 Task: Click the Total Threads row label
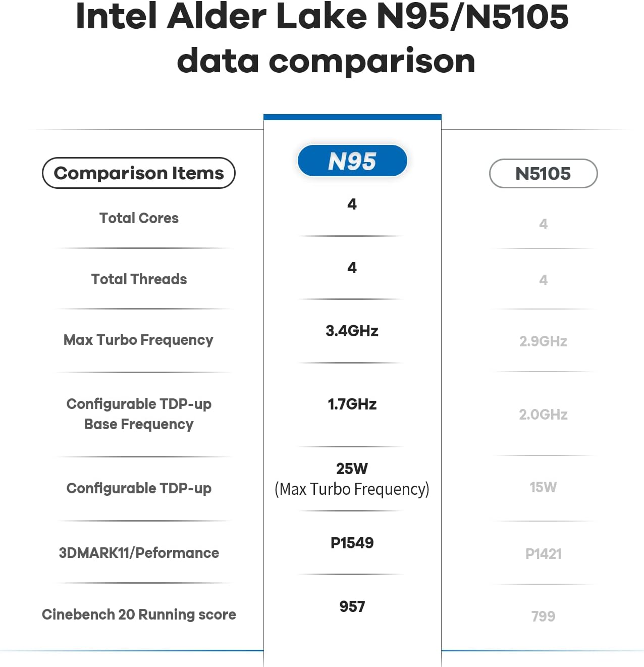pyautogui.click(x=139, y=279)
